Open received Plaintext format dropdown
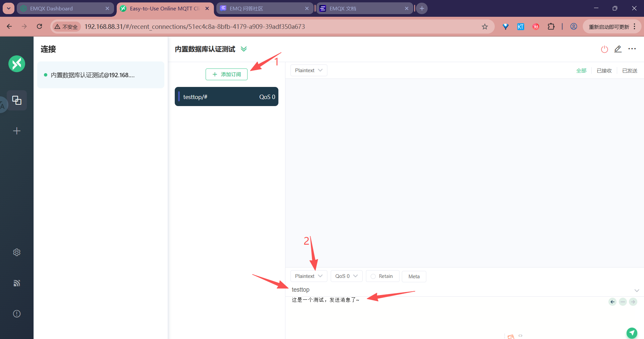This screenshot has width=644, height=339. point(309,70)
